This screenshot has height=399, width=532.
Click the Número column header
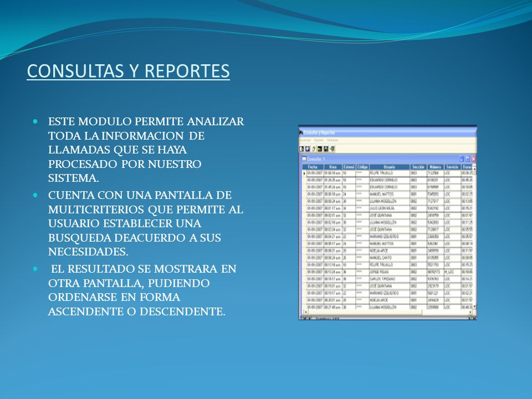(436, 167)
